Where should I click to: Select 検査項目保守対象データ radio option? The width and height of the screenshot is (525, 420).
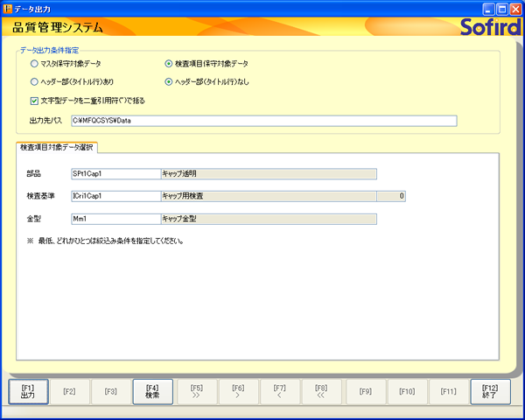pos(169,64)
